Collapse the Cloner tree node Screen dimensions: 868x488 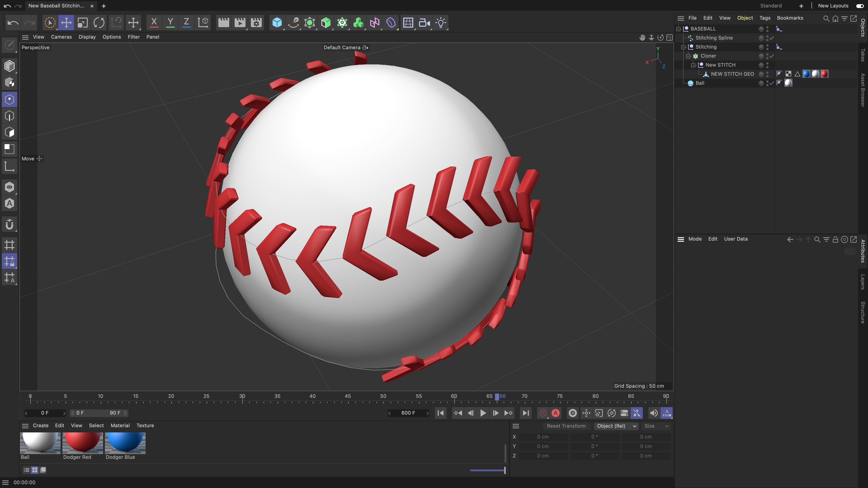point(688,56)
